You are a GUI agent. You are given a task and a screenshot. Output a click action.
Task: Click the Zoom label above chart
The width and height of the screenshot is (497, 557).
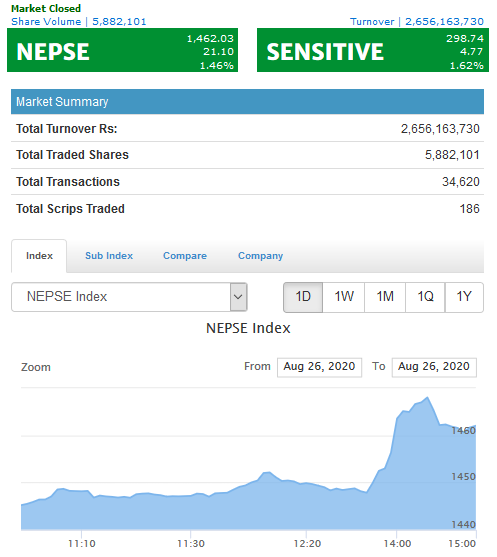point(36,367)
